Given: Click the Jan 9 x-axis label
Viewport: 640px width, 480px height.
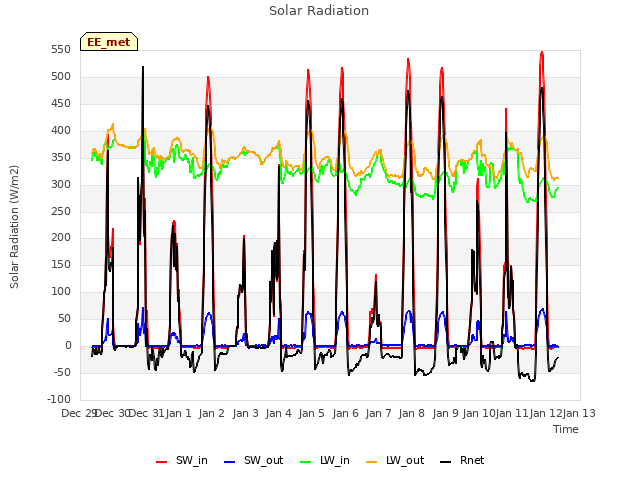Looking at the screenshot, I should [445, 413].
